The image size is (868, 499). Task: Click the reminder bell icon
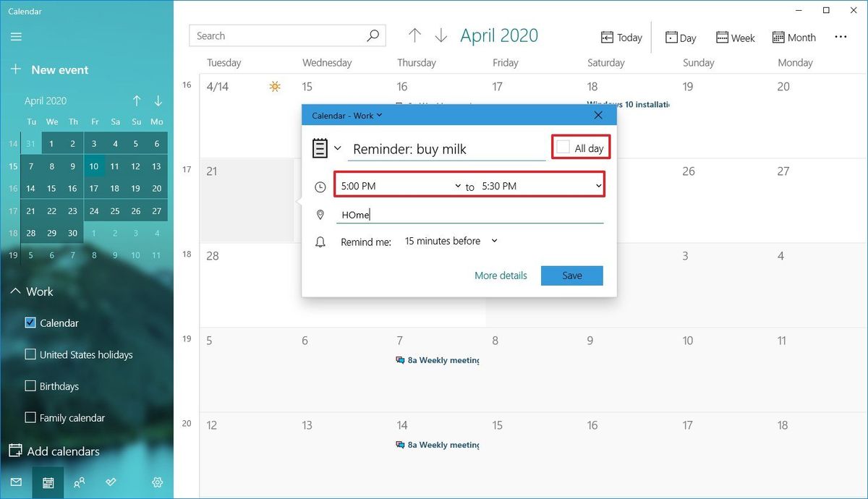pyautogui.click(x=320, y=241)
